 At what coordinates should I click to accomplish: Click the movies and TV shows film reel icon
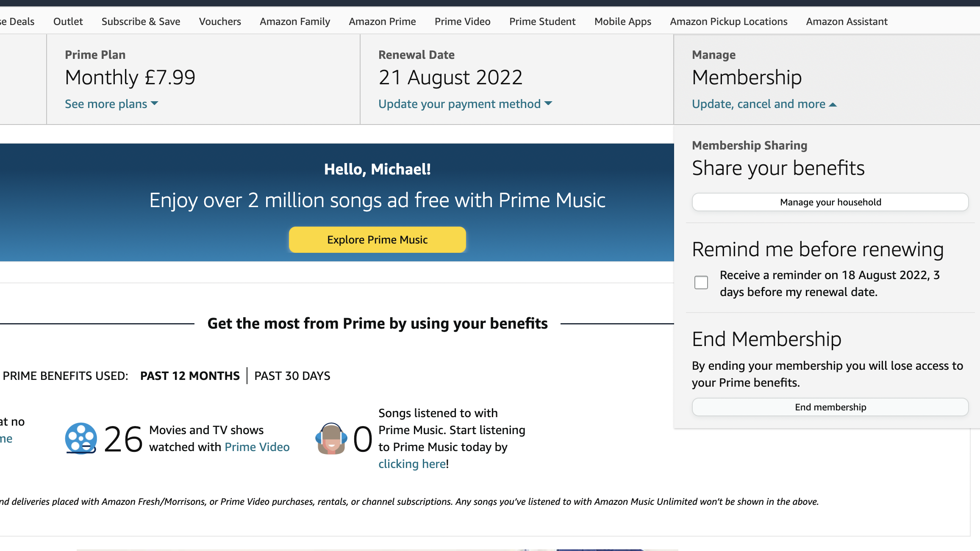tap(80, 438)
